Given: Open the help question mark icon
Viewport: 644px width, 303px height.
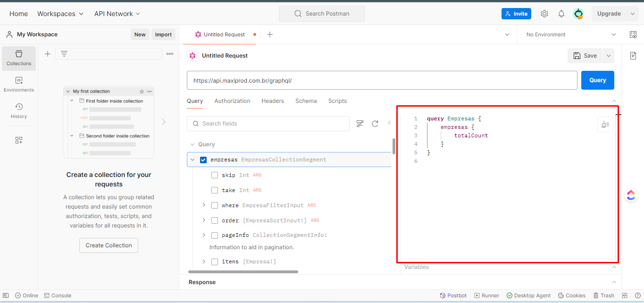Looking at the screenshot, I should [637, 295].
